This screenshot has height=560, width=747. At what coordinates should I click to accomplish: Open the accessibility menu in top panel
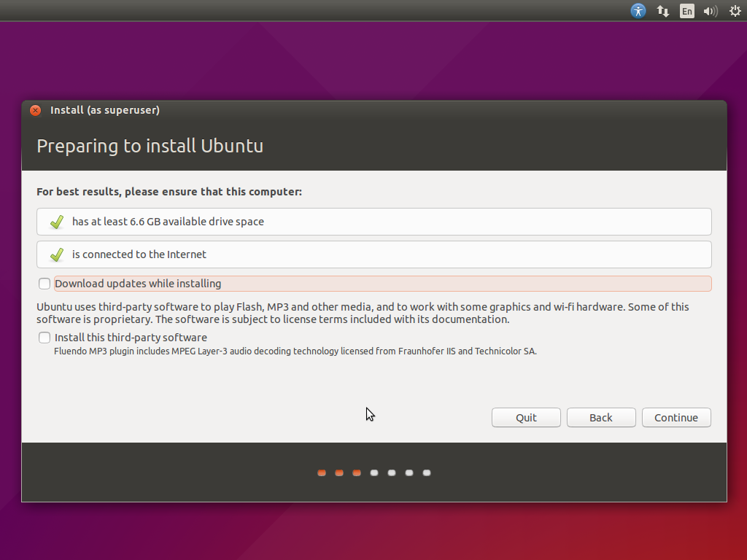[x=638, y=11]
